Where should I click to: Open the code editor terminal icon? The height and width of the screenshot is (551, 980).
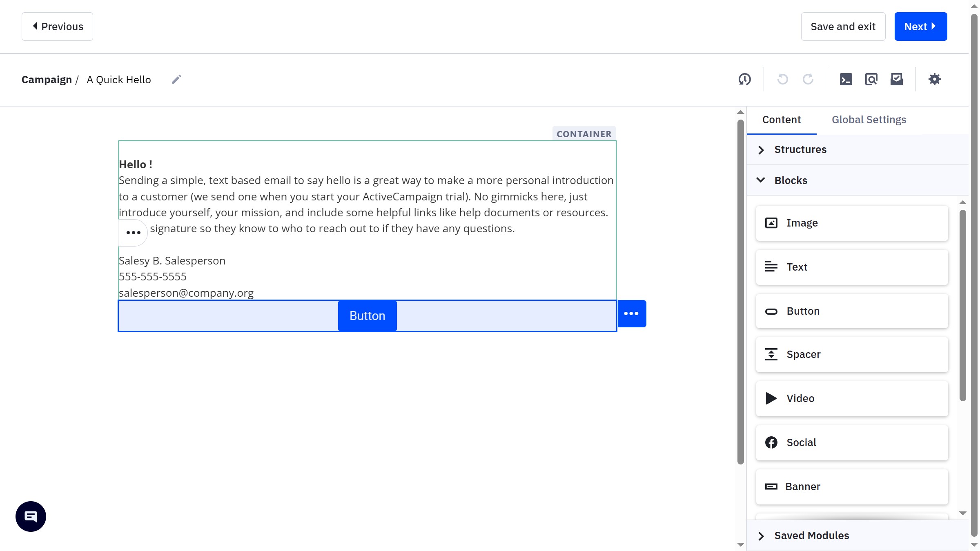(846, 79)
